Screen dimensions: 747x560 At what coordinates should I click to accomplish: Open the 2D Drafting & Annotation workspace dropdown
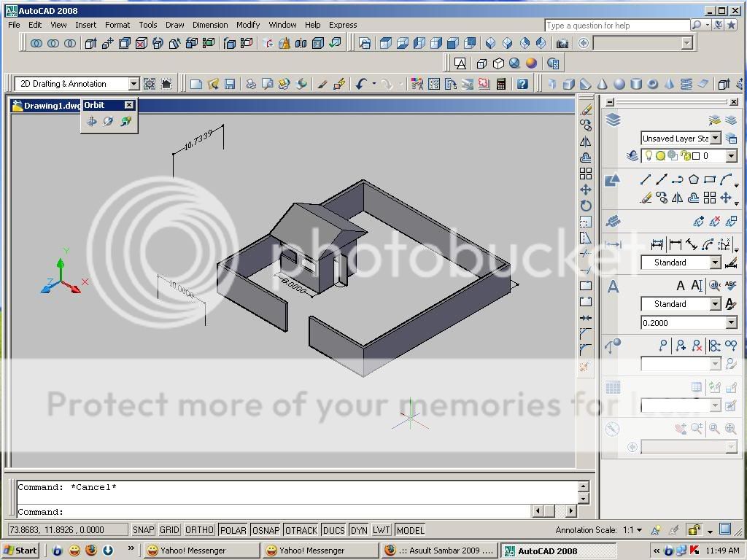(x=133, y=84)
